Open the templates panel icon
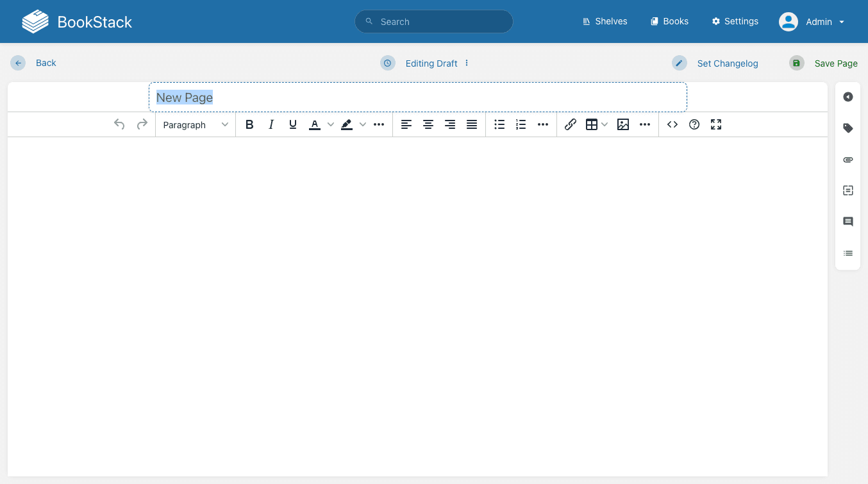 (848, 190)
